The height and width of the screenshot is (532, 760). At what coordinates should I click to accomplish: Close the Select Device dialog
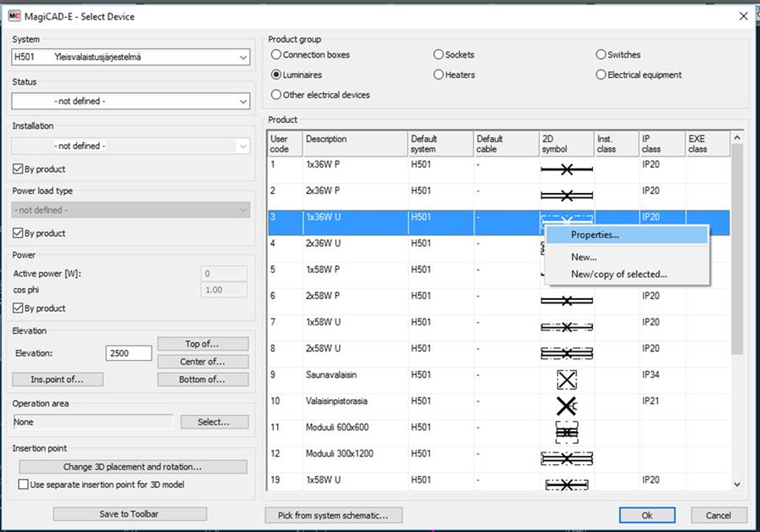click(x=744, y=16)
